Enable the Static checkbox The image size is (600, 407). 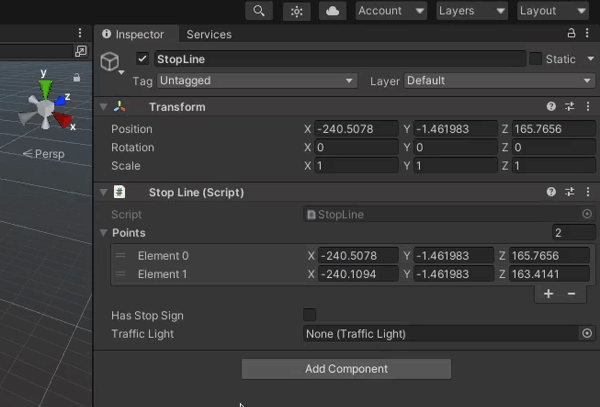[x=535, y=59]
